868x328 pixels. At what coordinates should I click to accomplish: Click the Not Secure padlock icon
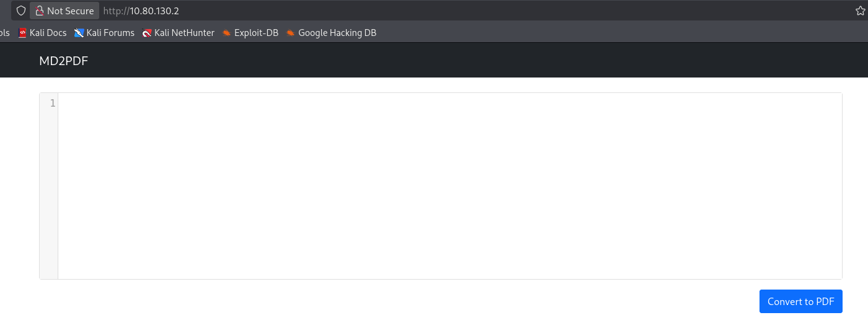40,11
